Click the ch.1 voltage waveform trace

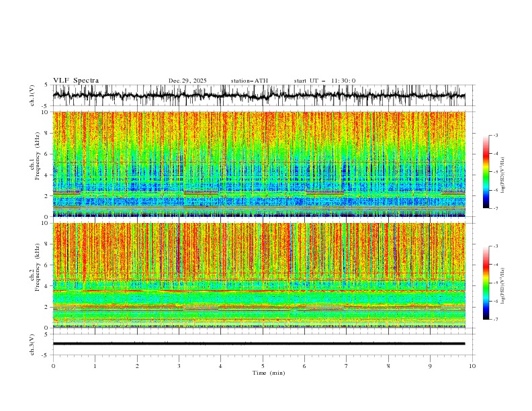pyautogui.click(x=259, y=95)
